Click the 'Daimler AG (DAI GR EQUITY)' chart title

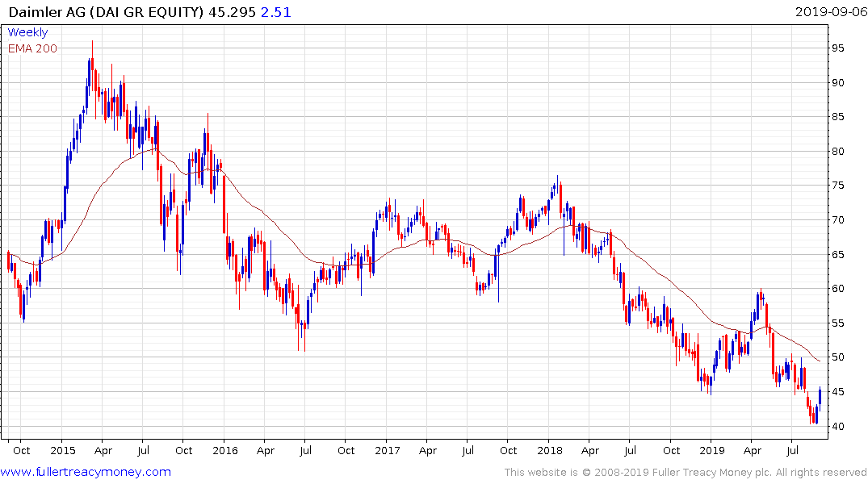pyautogui.click(x=107, y=12)
